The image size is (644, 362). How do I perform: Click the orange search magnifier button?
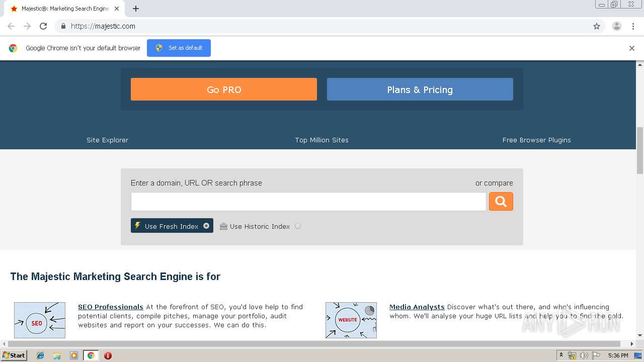501,201
